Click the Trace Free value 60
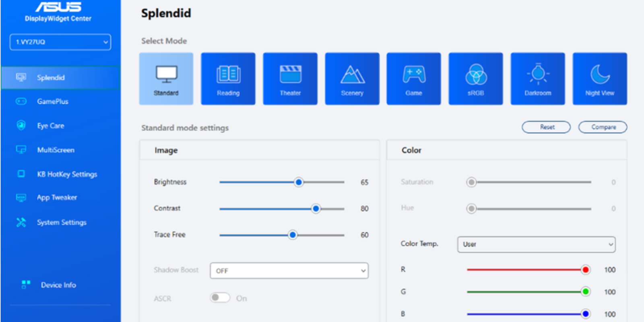Image resolution: width=644 pixels, height=322 pixels. coord(364,235)
